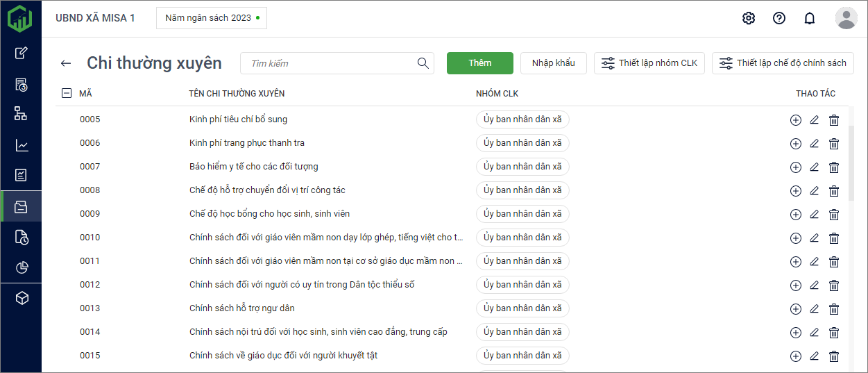
Task: Click the add (plus) icon for row 0005
Action: point(795,120)
